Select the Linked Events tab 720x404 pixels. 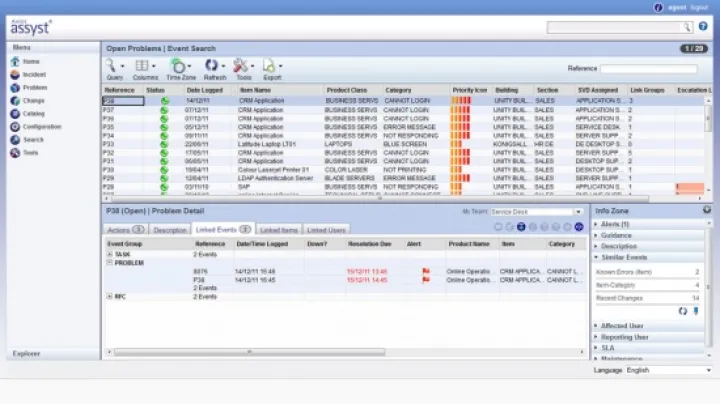(x=223, y=229)
